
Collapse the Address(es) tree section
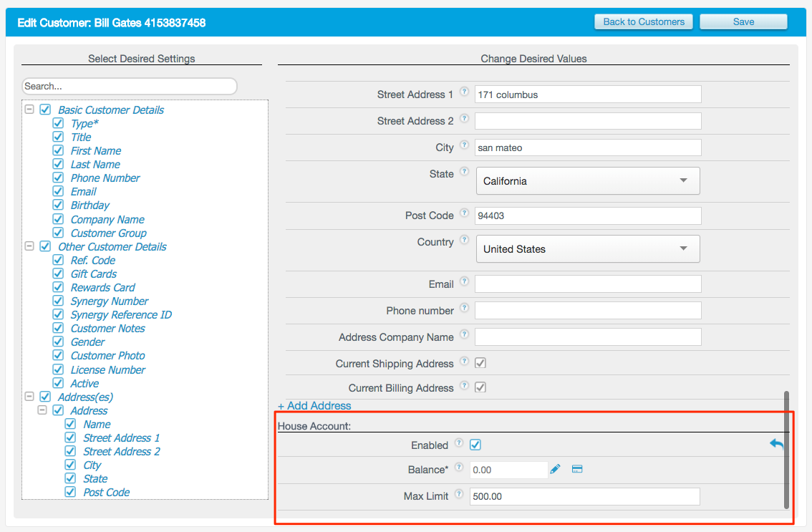29,396
